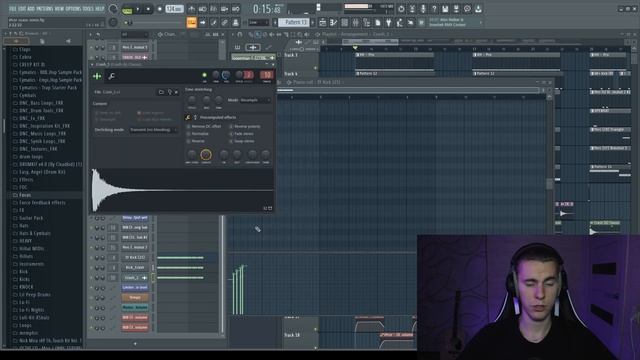Click the tempo display field
The width and height of the screenshot is (640, 360).
(174, 9)
